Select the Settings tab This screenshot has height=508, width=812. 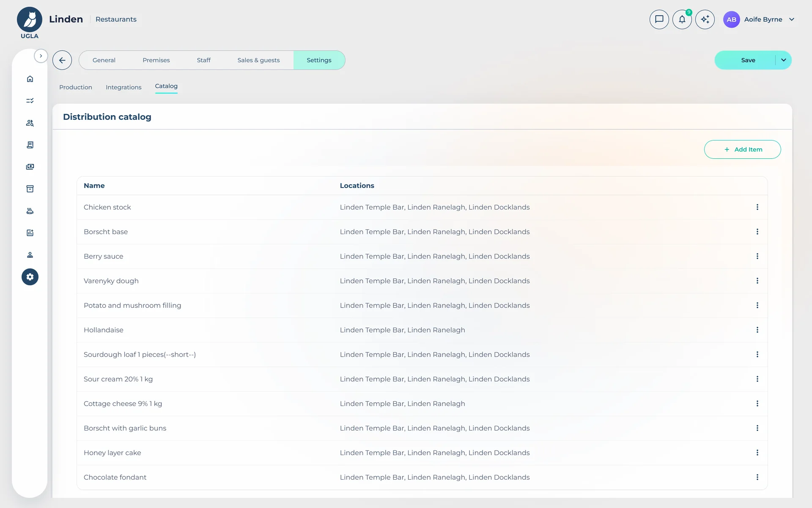pyautogui.click(x=319, y=60)
